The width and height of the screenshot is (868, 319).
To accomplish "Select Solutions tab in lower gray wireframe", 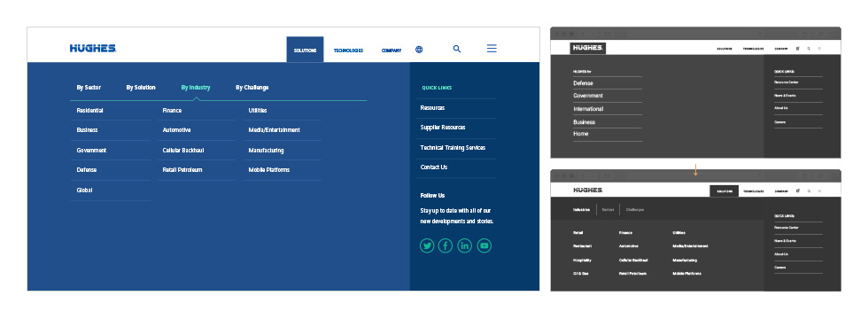I will pos(725,191).
